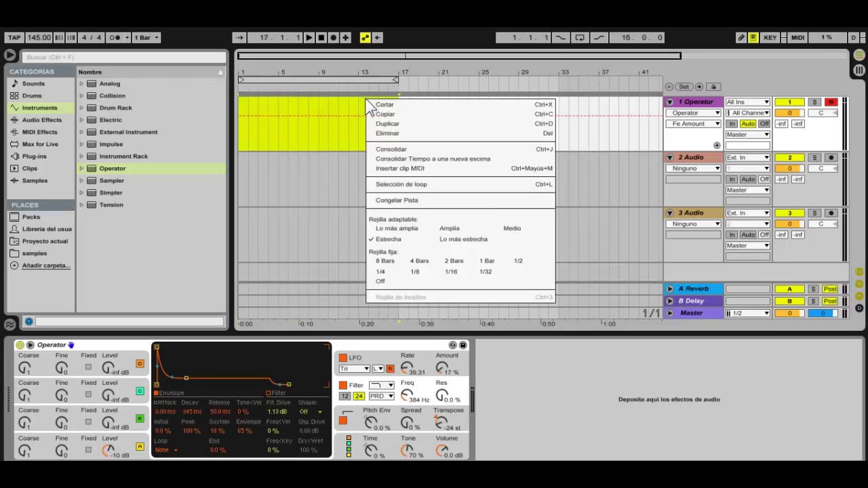
Task: Open the Audio Effects category
Action: pos(41,120)
